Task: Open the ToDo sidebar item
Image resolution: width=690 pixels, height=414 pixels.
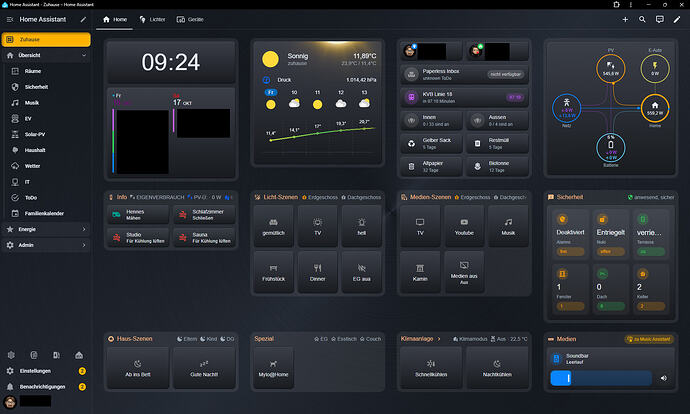Action: tap(46, 198)
